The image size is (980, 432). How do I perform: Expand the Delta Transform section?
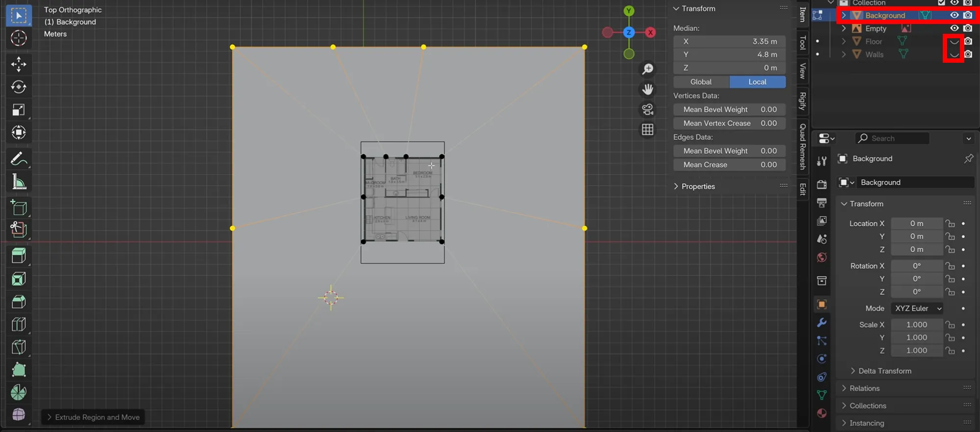click(x=884, y=371)
